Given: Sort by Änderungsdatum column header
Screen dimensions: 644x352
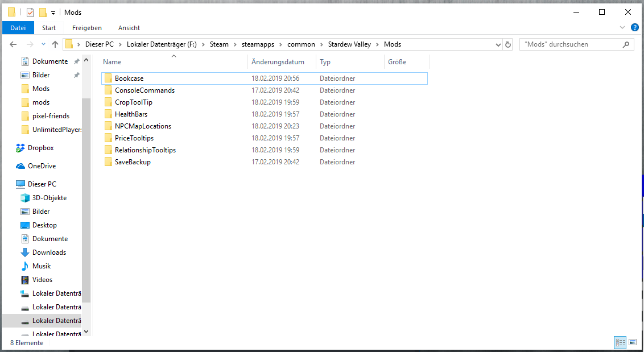Looking at the screenshot, I should pyautogui.click(x=278, y=62).
